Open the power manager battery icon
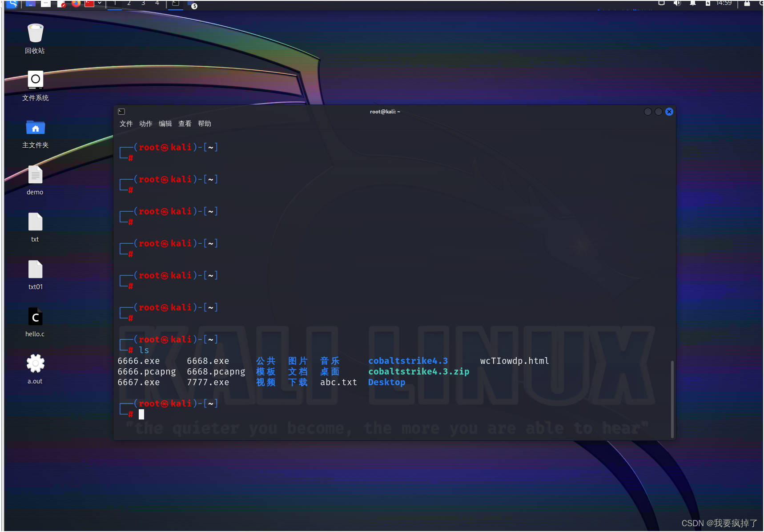Screen dimensions: 764x532 [708, 3]
